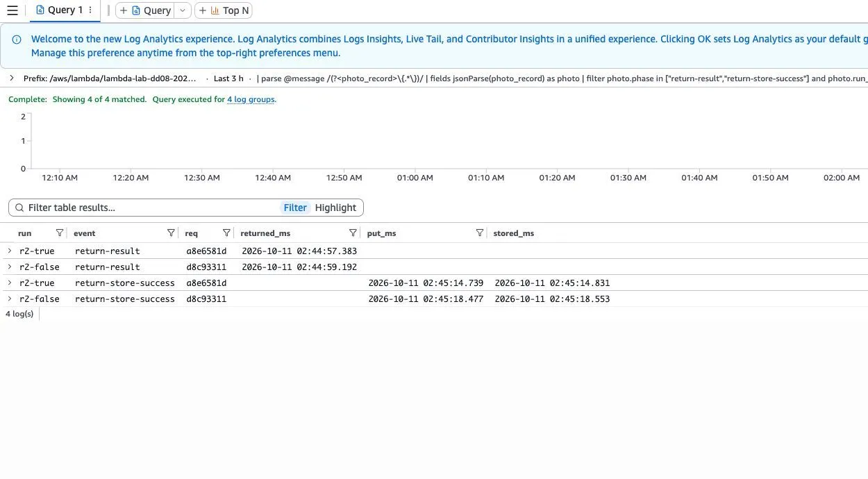Click the put_ms column header

tap(381, 233)
